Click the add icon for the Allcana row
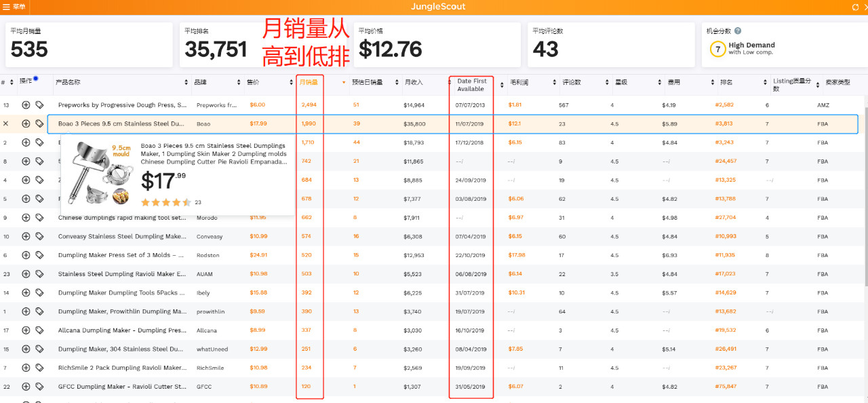Image resolution: width=868 pixels, height=403 pixels. 26,330
